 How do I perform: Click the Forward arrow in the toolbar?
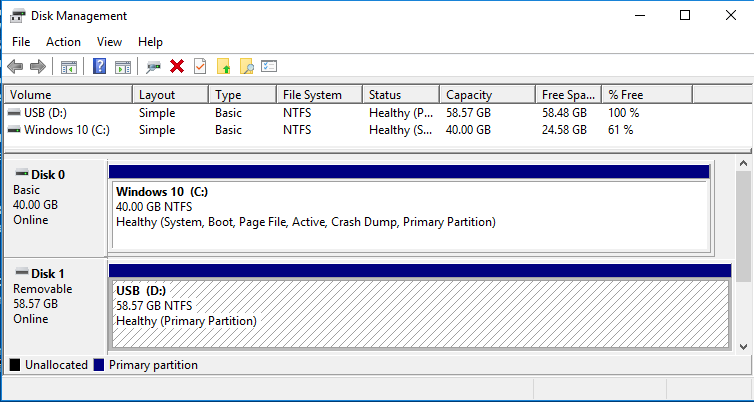coord(38,66)
